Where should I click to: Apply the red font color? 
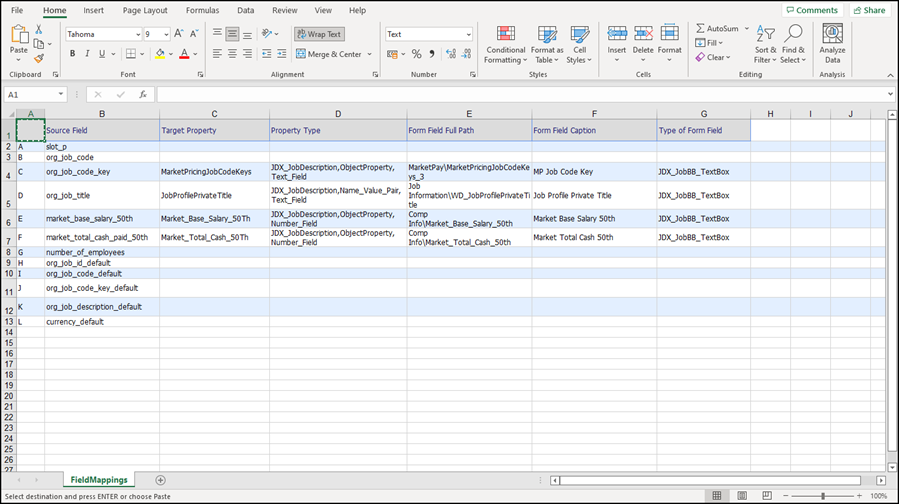pos(184,53)
